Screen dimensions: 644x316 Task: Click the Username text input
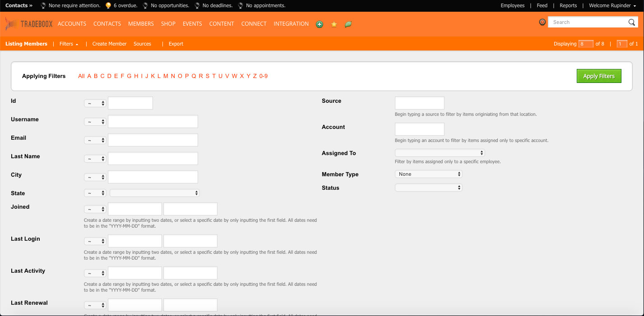tap(153, 121)
